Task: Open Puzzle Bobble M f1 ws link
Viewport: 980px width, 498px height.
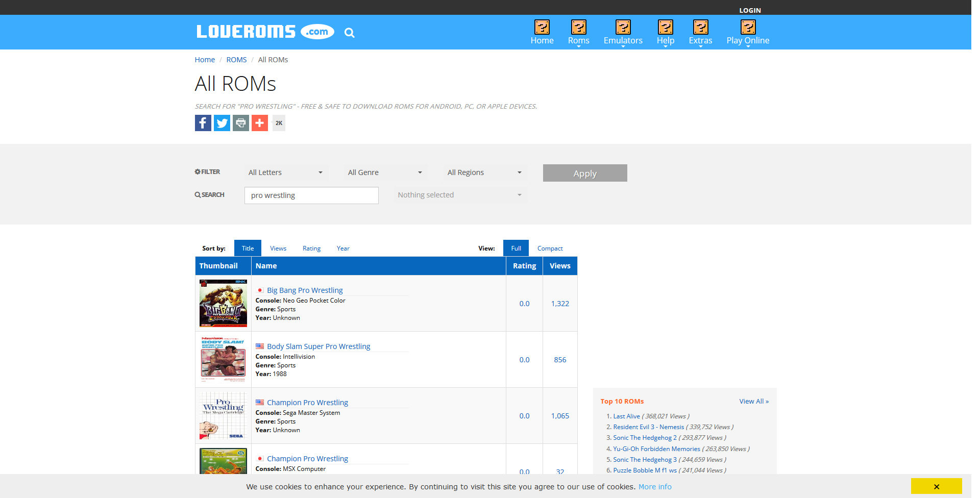Action: (645, 470)
